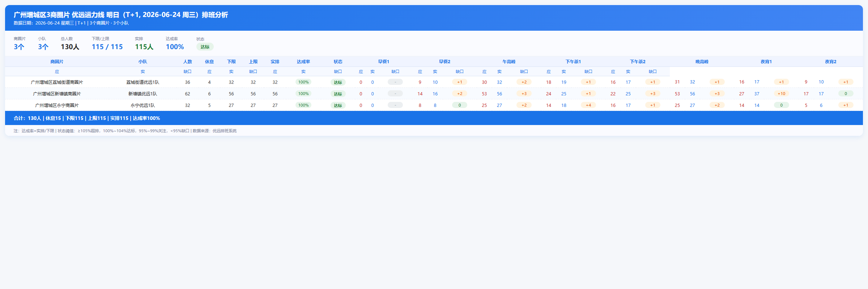This screenshot has width=868, height=289.
Task: Click the 小队 column header
Action: (143, 62)
